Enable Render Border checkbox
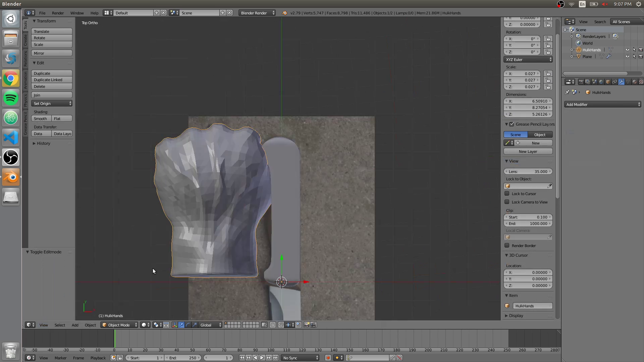 point(507,246)
